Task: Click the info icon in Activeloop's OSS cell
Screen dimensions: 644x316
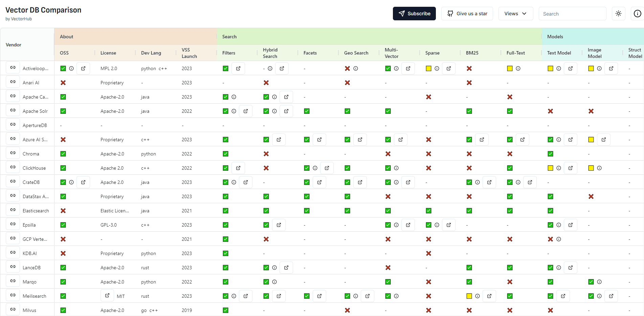Action: 71,68
